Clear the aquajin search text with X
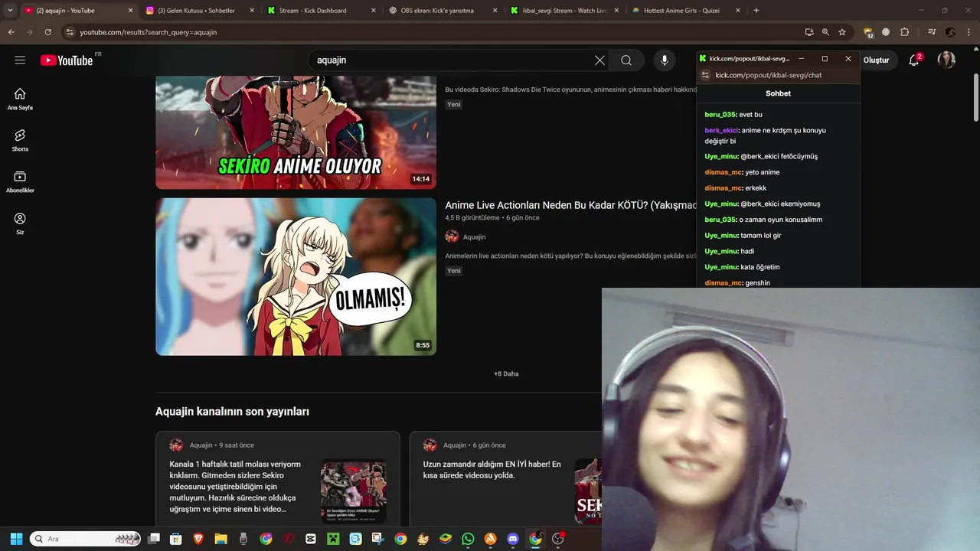Screen dimensions: 980x551 click(599, 60)
